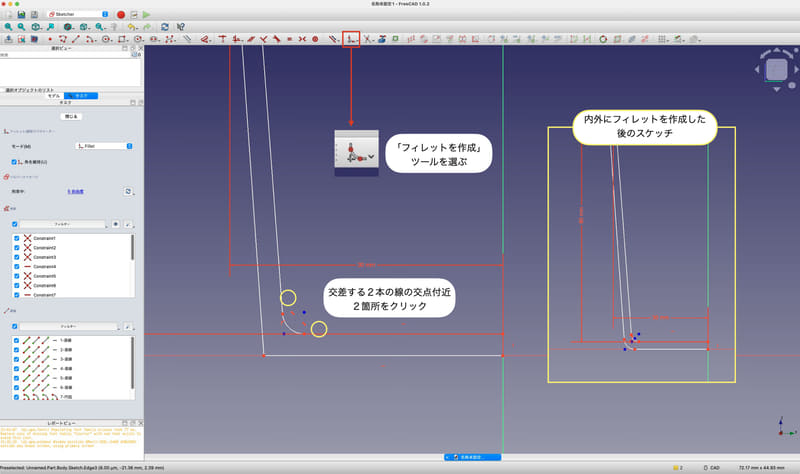
Task: Click the What's This help icon
Action: [180, 27]
